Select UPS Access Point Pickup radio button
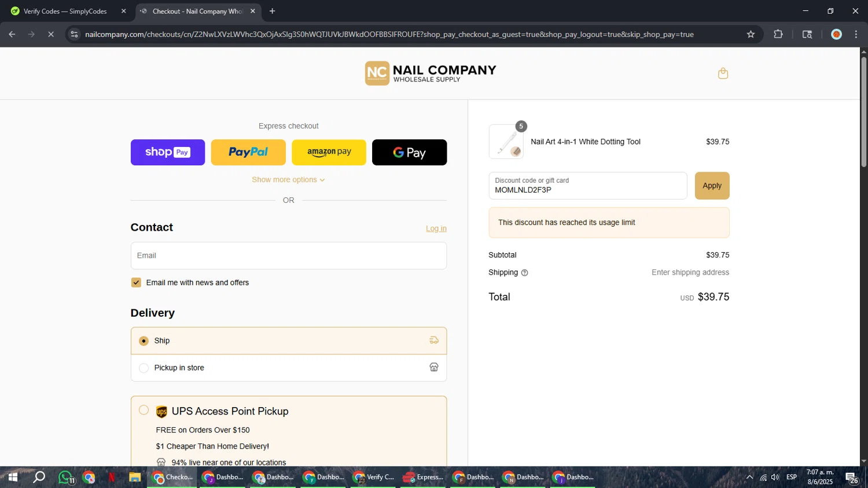 [x=144, y=410]
